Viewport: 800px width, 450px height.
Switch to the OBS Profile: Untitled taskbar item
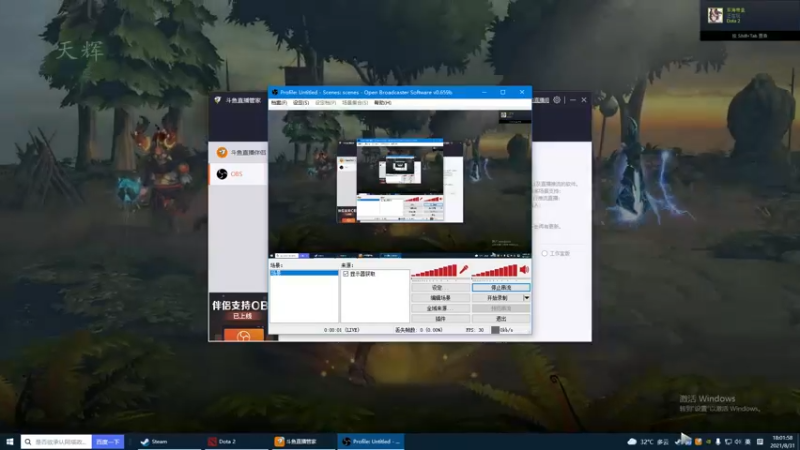tap(371, 441)
